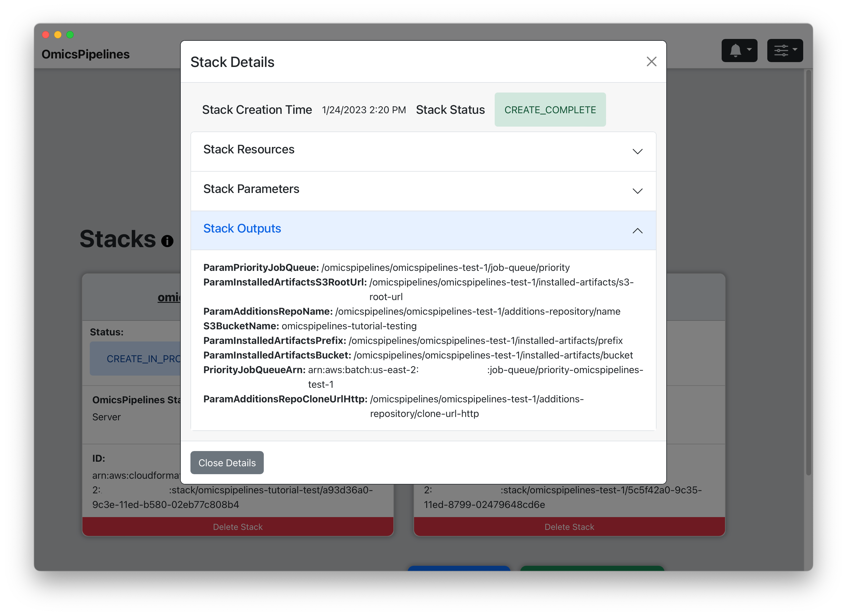The height and width of the screenshot is (616, 847).
Task: Expand the Stack Parameters section
Action: 423,191
